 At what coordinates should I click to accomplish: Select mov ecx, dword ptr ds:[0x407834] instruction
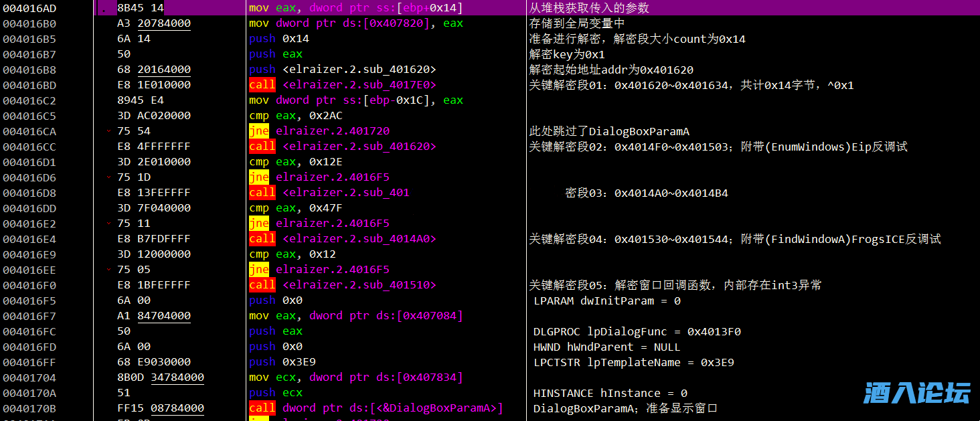coord(355,377)
